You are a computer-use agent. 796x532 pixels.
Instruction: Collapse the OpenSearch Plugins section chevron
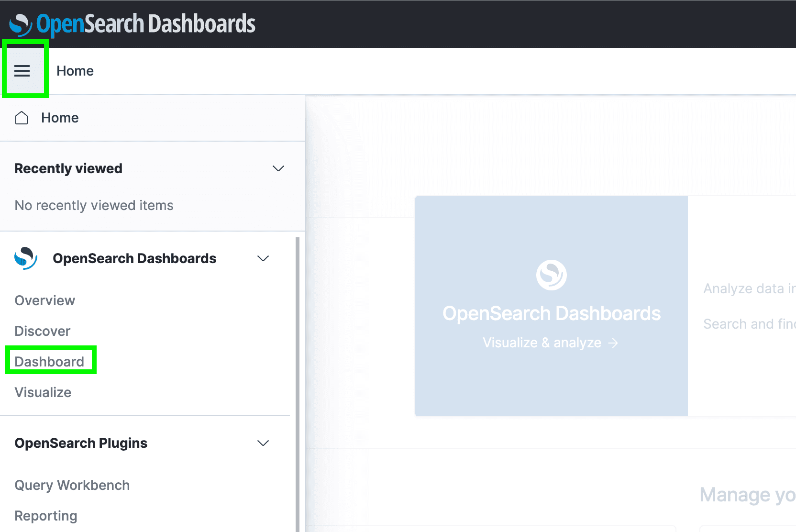[x=263, y=443]
